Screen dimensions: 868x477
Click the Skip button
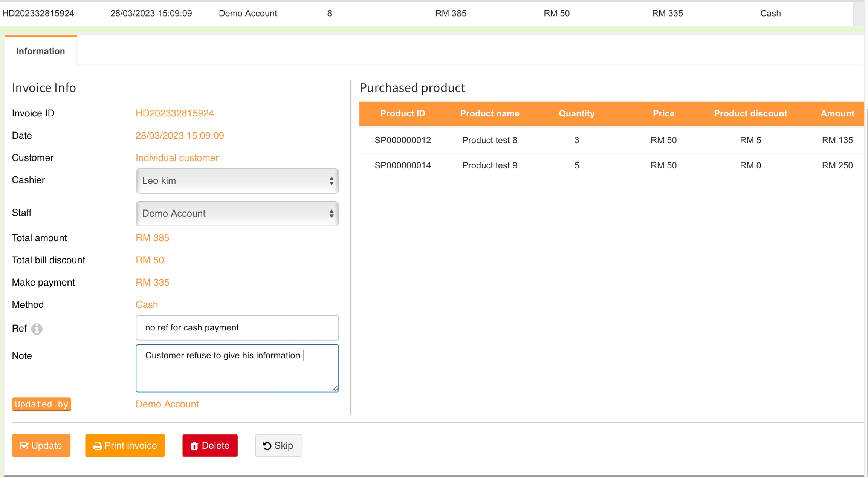278,445
